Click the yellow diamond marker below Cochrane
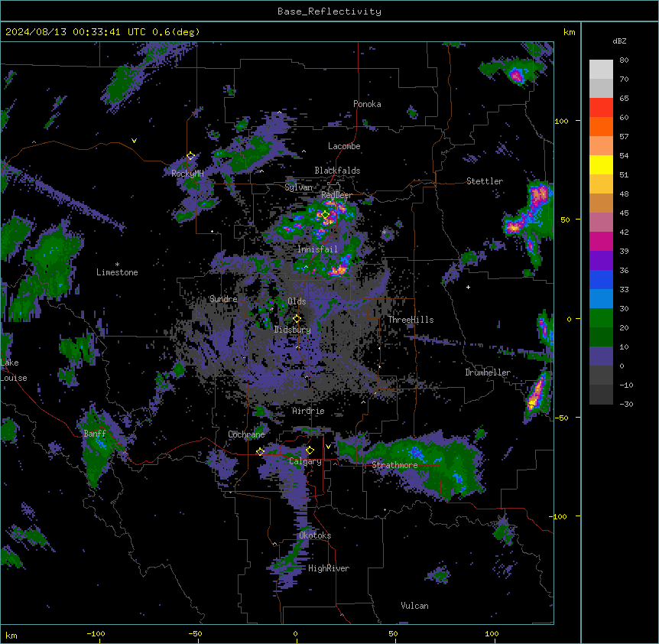Screen dimensions: 659x644 click(260, 451)
